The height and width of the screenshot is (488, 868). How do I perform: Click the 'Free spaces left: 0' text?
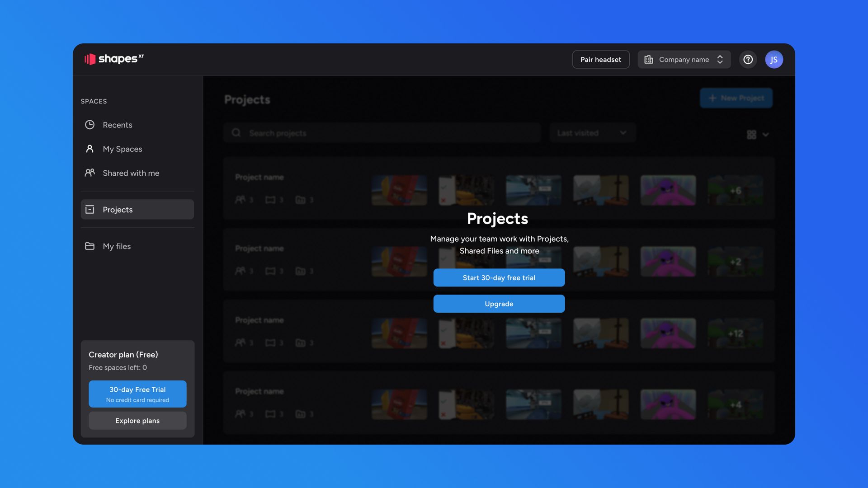118,367
